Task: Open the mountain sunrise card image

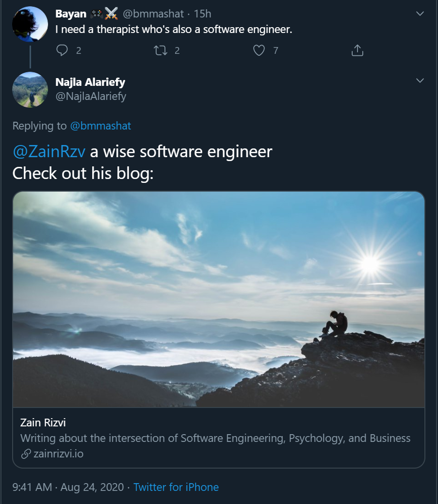Action: pyautogui.click(x=219, y=300)
